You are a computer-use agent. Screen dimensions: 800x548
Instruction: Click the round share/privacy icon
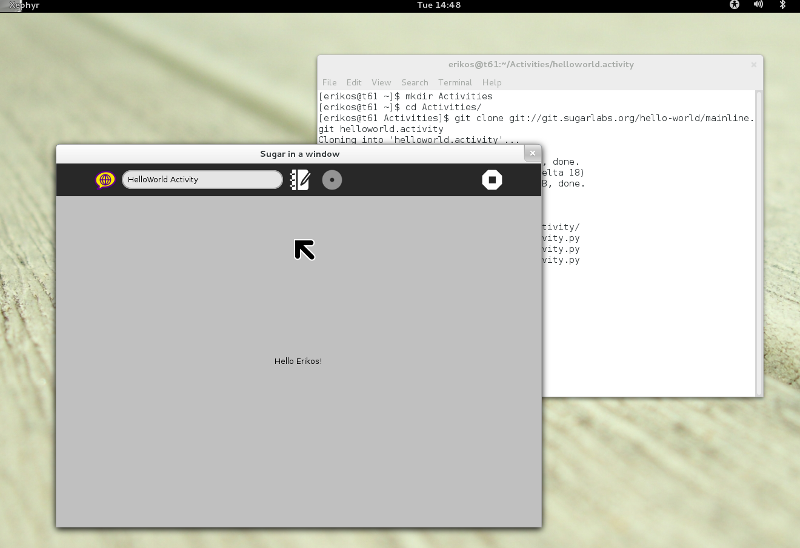coord(332,180)
